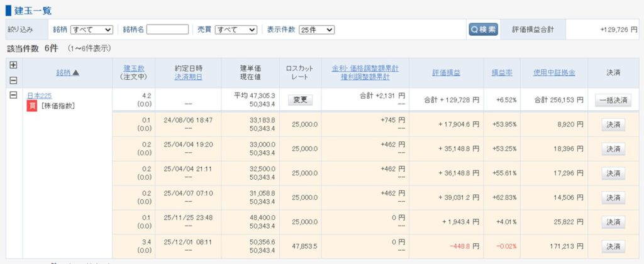Click 決済 for the 25/12/01 08:11 position

(613, 246)
